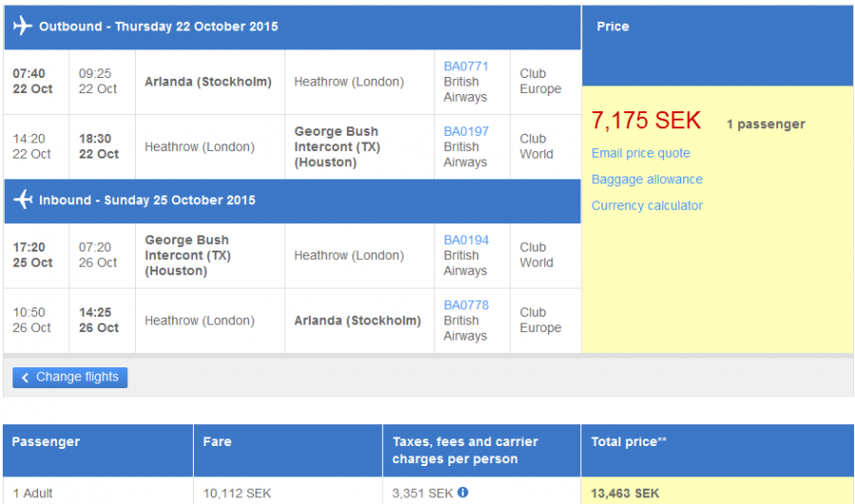The image size is (855, 504).
Task: Open flight BA0771 details link
Action: (x=465, y=66)
